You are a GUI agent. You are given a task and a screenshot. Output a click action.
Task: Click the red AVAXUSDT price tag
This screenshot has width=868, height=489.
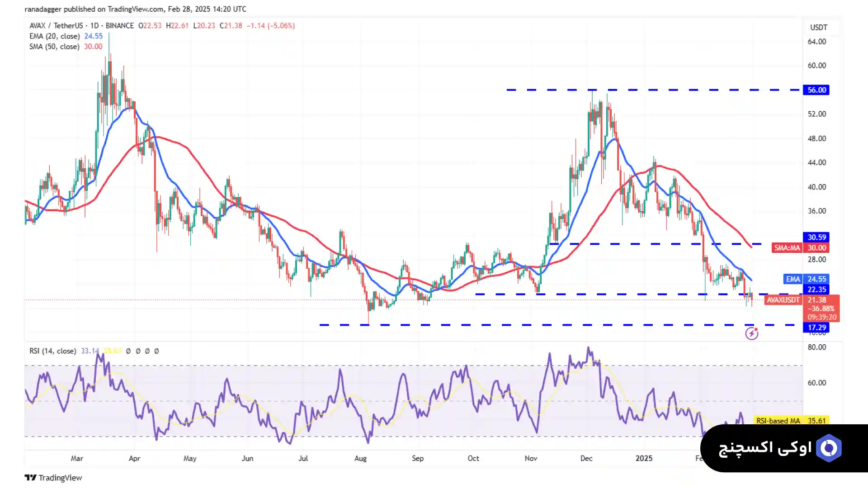(x=783, y=300)
